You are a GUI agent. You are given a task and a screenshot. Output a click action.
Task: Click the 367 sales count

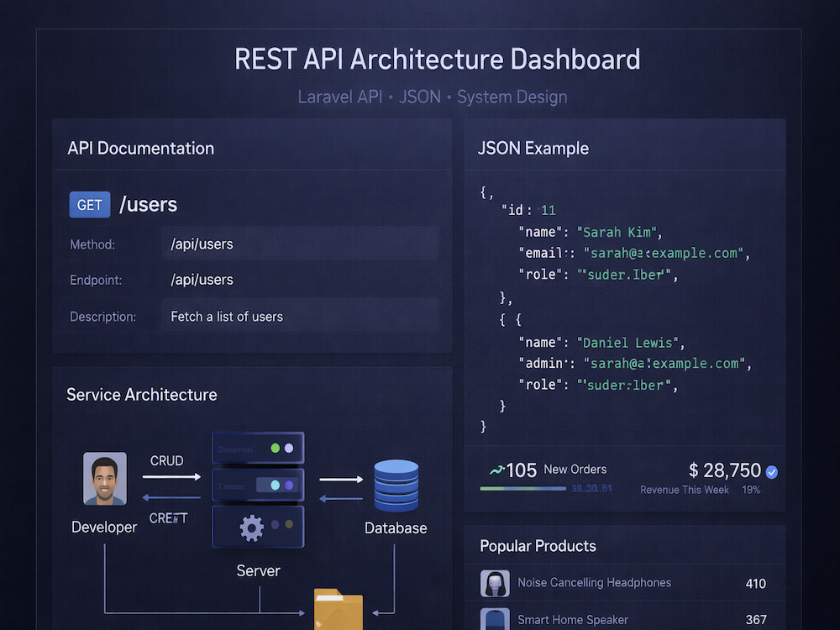755,619
